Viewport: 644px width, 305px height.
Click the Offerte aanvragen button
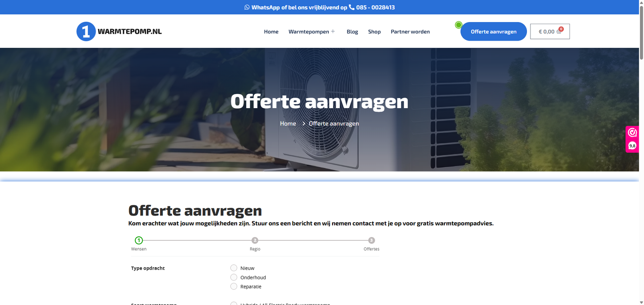(x=493, y=31)
